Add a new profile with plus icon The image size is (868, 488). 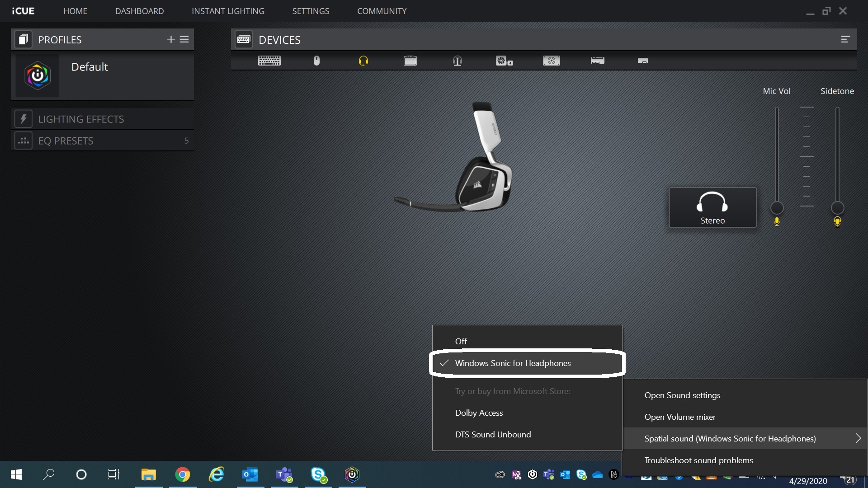171,39
